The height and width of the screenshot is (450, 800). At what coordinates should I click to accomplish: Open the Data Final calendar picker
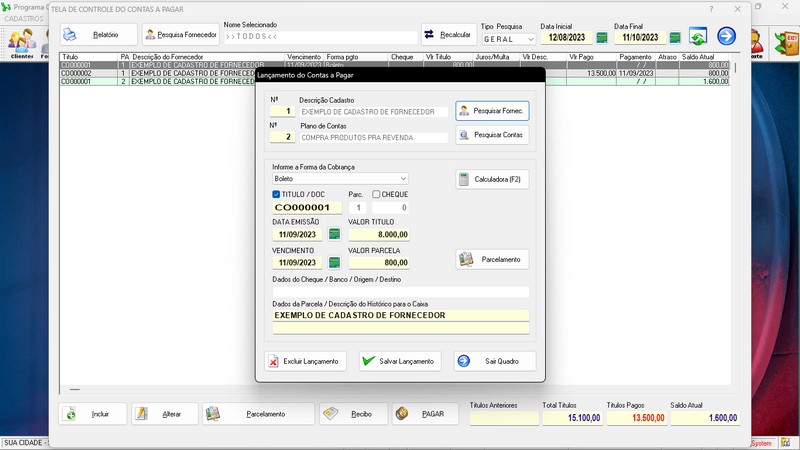coord(675,38)
